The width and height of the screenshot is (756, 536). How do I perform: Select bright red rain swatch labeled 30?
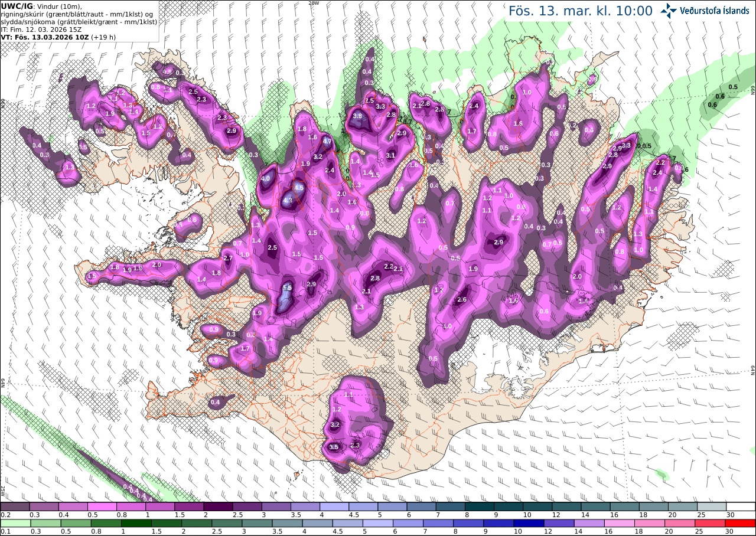coord(741,523)
